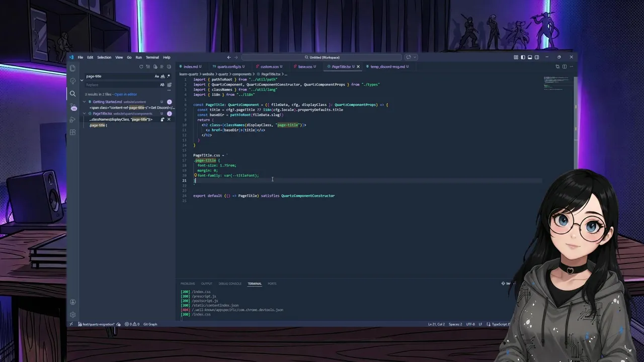Switch to the Ports panel tab
Screen dimensions: 644x362
tap(272, 284)
